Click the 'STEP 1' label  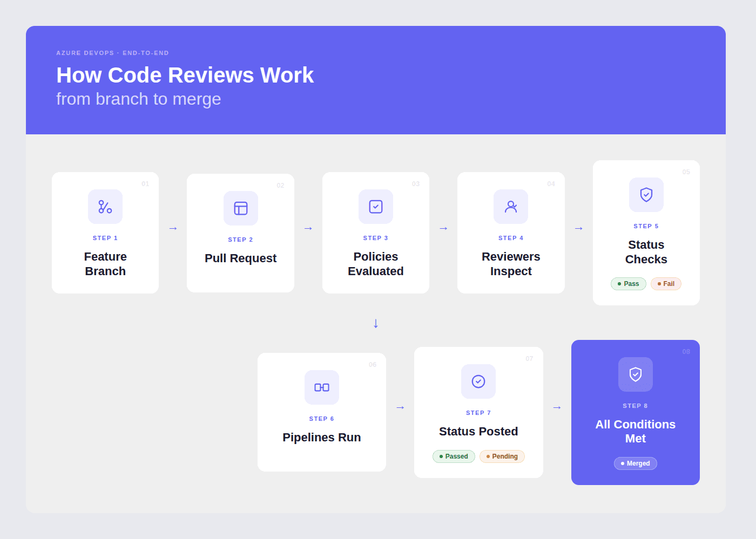(x=105, y=238)
